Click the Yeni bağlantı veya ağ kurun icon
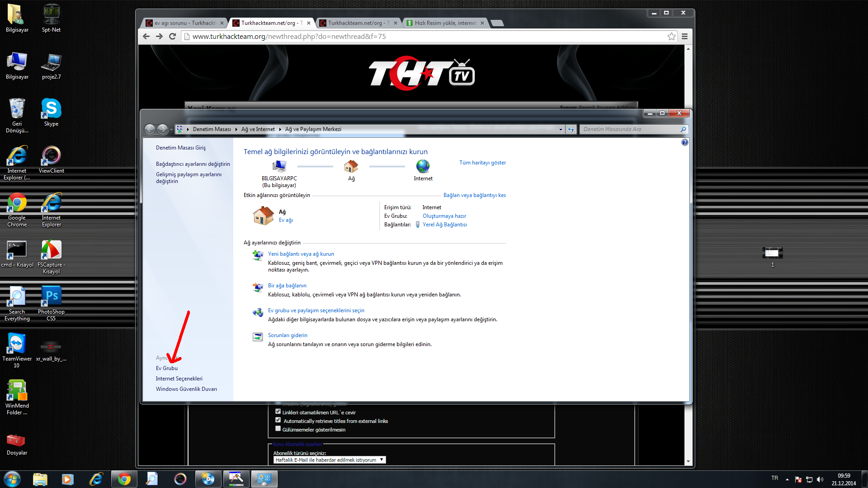Viewport: 868px width, 488px height. tap(258, 255)
